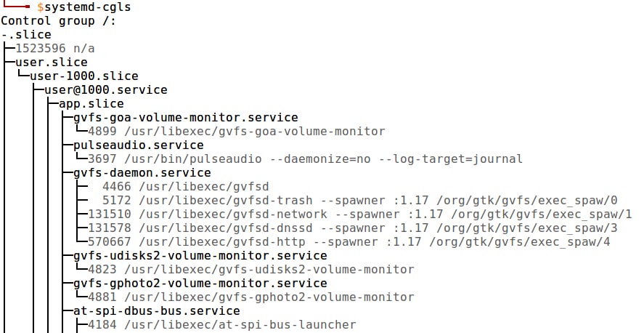Click gvfs-goa-volume-monitor.service unit name
Viewport: 644px width, 333px height.
(x=186, y=118)
